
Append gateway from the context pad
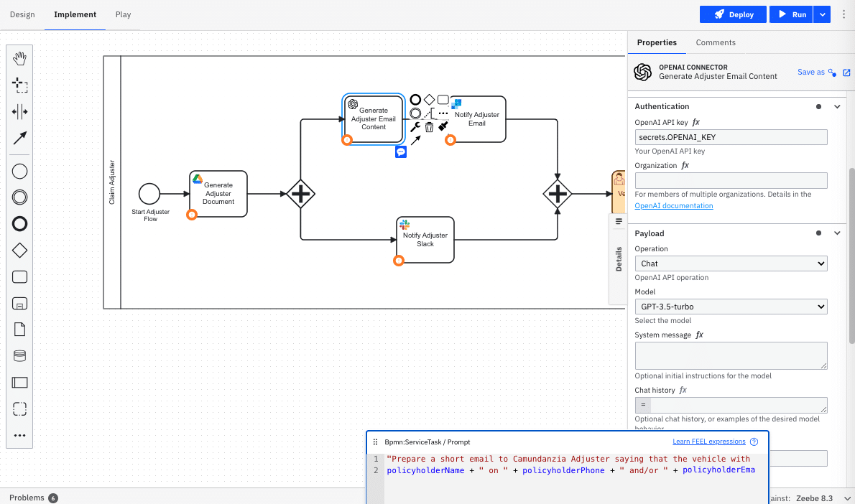pos(429,100)
